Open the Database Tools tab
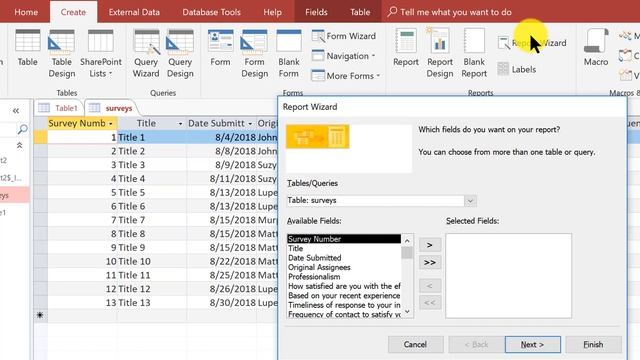640x360 pixels. [211, 12]
